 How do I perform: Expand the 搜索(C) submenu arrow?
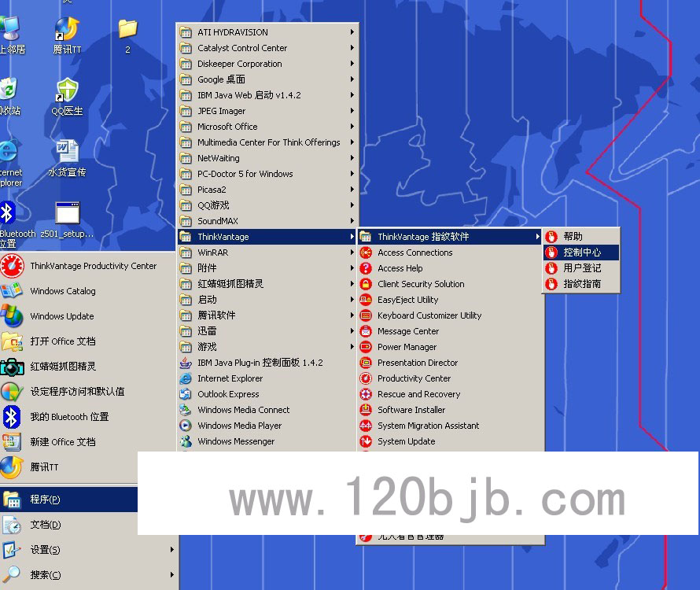172,575
